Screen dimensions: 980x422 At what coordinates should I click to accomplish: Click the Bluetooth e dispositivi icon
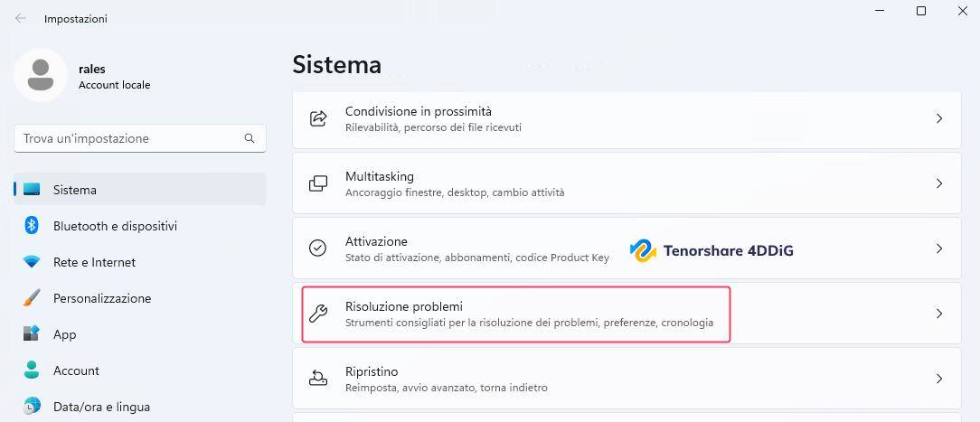32,226
